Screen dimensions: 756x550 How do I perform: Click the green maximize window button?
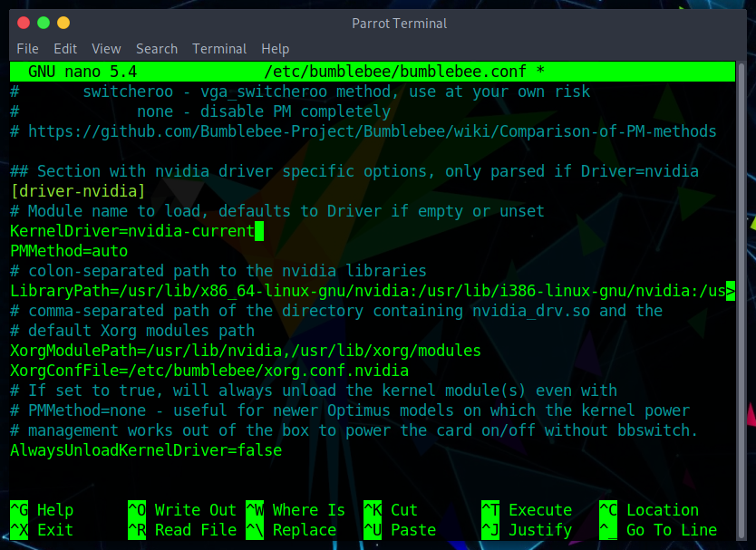click(x=63, y=23)
